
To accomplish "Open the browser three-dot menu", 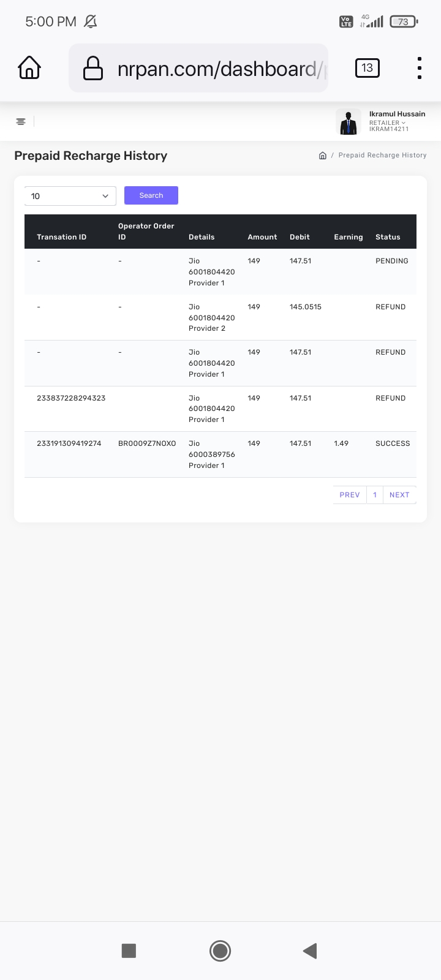I will (x=419, y=68).
